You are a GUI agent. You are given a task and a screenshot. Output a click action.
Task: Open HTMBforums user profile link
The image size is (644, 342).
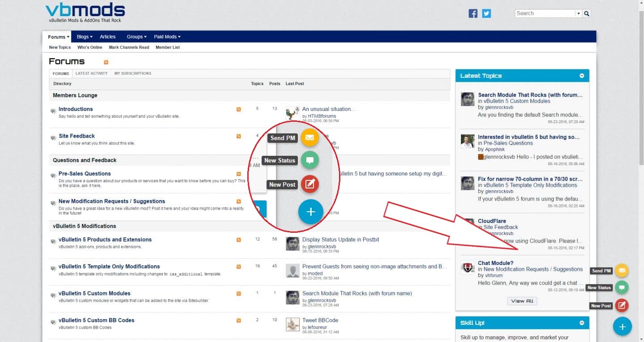point(322,116)
